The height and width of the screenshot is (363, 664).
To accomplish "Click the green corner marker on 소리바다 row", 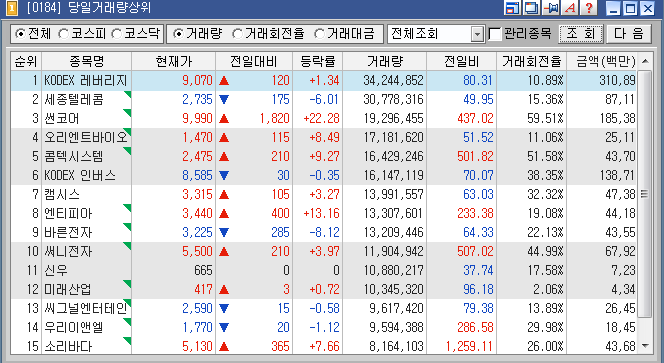I will (x=127, y=341).
